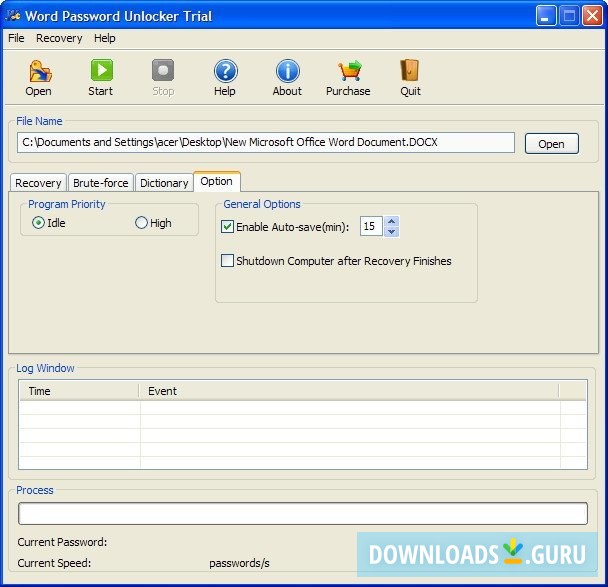The height and width of the screenshot is (587, 608).
Task: Open the Help menu
Action: tap(105, 38)
